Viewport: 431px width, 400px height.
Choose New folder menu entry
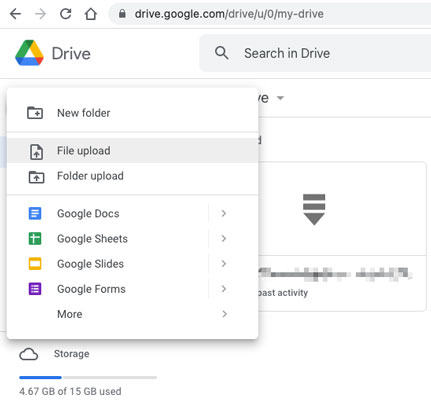(x=133, y=113)
